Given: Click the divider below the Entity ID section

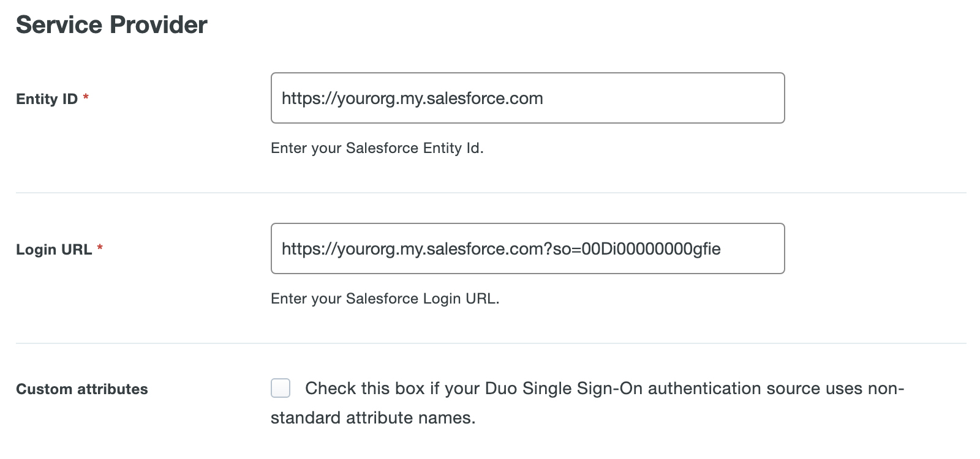Looking at the screenshot, I should (x=490, y=191).
